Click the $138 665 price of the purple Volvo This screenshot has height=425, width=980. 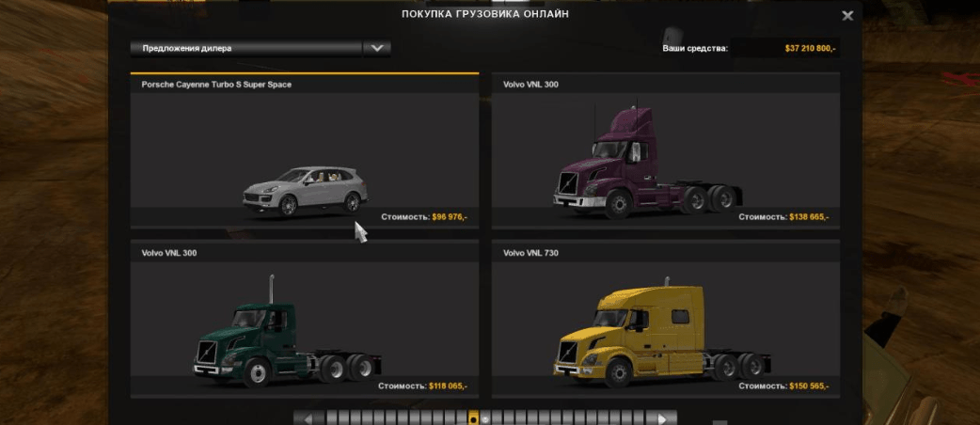pyautogui.click(x=810, y=217)
